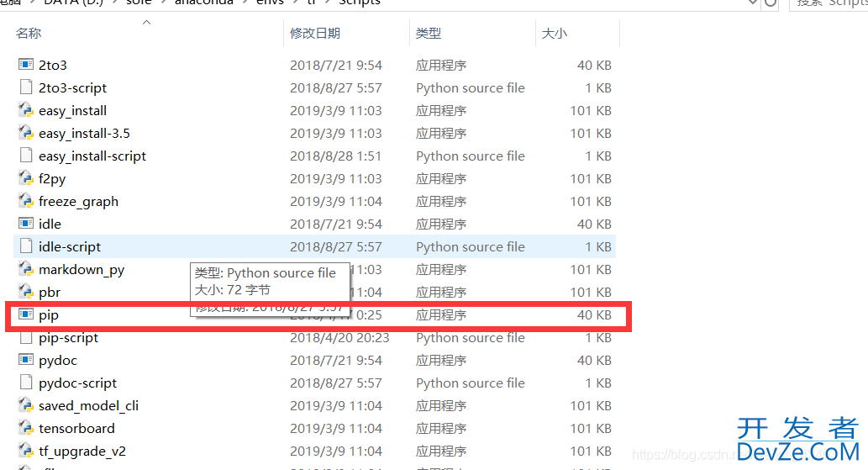Click the 101 KB size of tensorboard

coord(591,429)
